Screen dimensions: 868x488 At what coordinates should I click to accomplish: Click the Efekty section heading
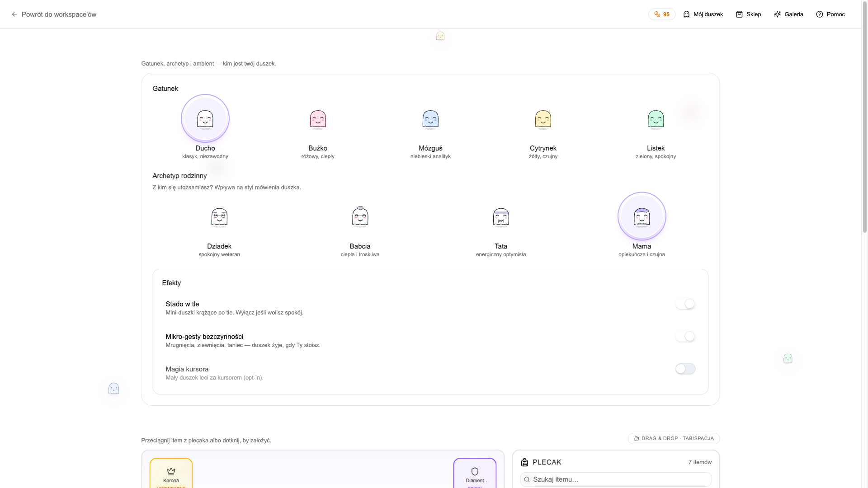click(171, 283)
